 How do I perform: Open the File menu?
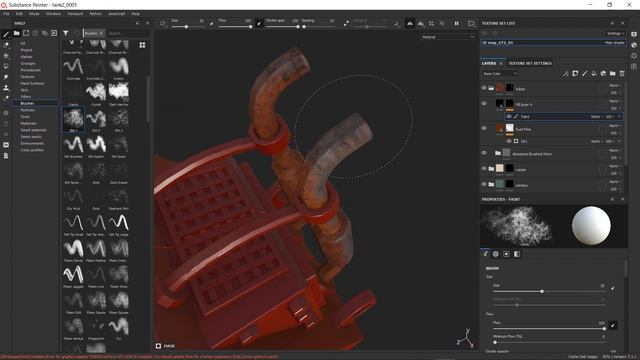(6, 14)
